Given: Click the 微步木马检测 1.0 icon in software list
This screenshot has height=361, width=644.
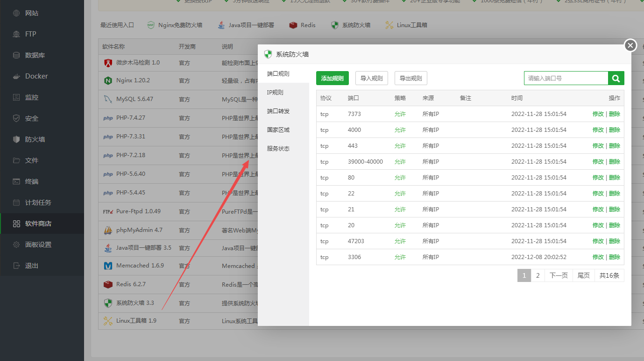Looking at the screenshot, I should [x=108, y=63].
